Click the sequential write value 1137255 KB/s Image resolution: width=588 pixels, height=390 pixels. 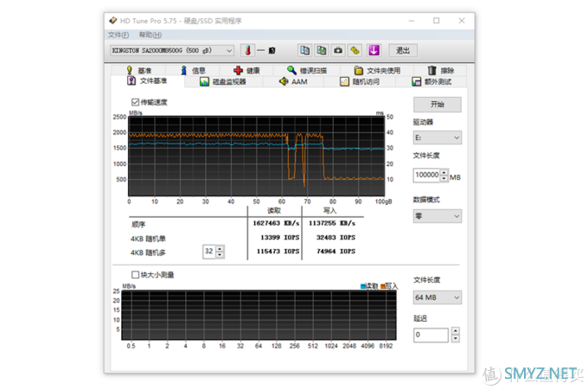pyautogui.click(x=332, y=223)
